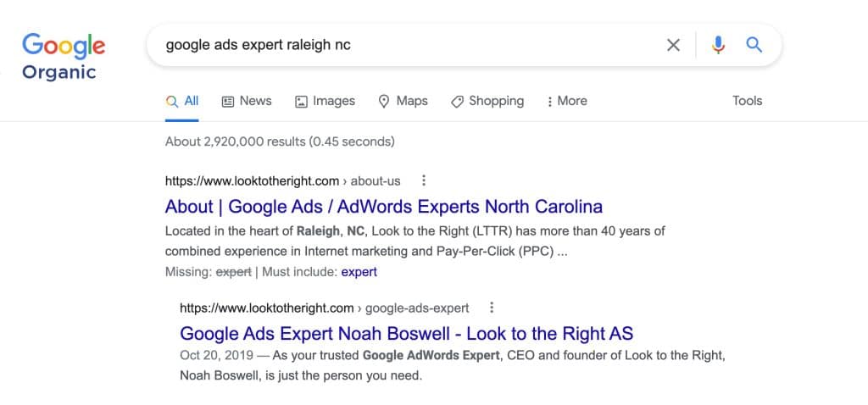Open three-dot menu beside about-us result
The height and width of the screenshot is (405, 868).
tap(424, 180)
